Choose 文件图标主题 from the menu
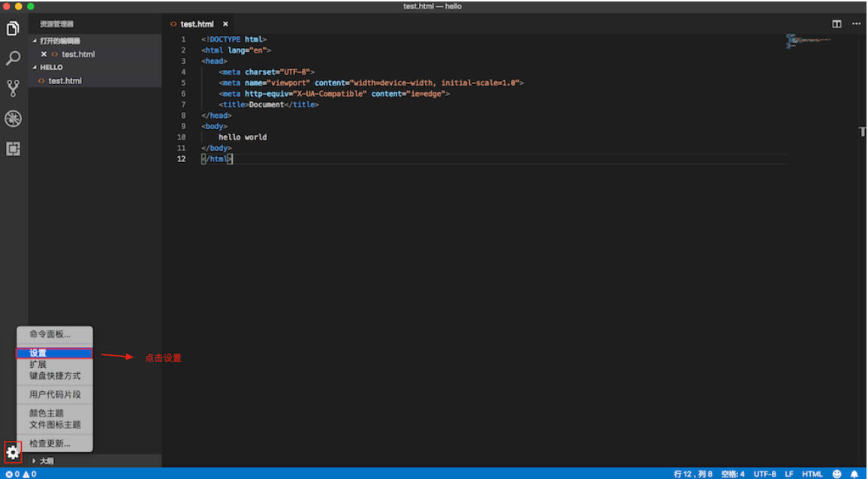Viewport: 868px width, 479px height. tap(54, 425)
